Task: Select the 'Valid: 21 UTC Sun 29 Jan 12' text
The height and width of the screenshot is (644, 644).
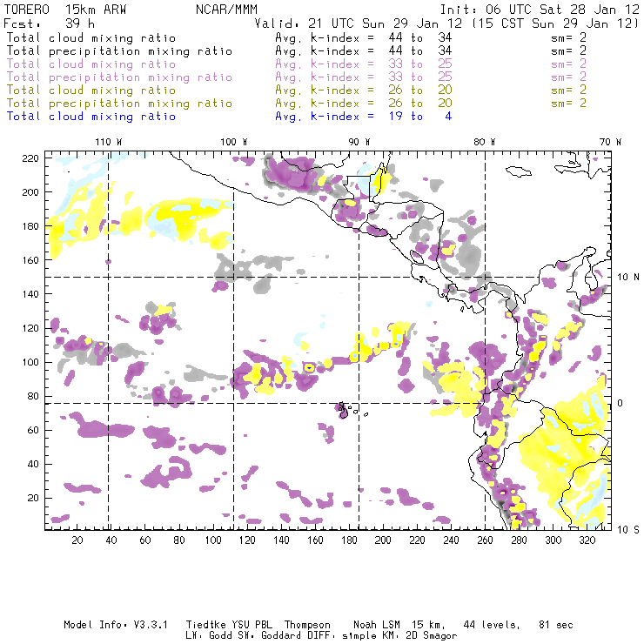Action: click(359, 23)
